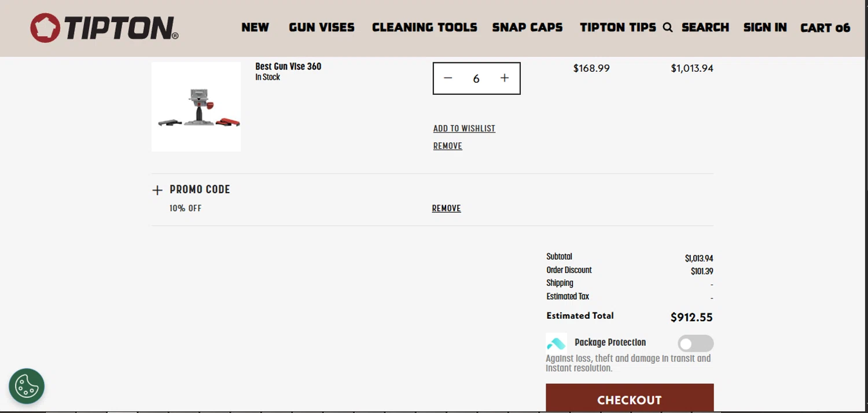868x413 pixels.
Task: Expand the Promo Code section
Action: click(x=191, y=190)
